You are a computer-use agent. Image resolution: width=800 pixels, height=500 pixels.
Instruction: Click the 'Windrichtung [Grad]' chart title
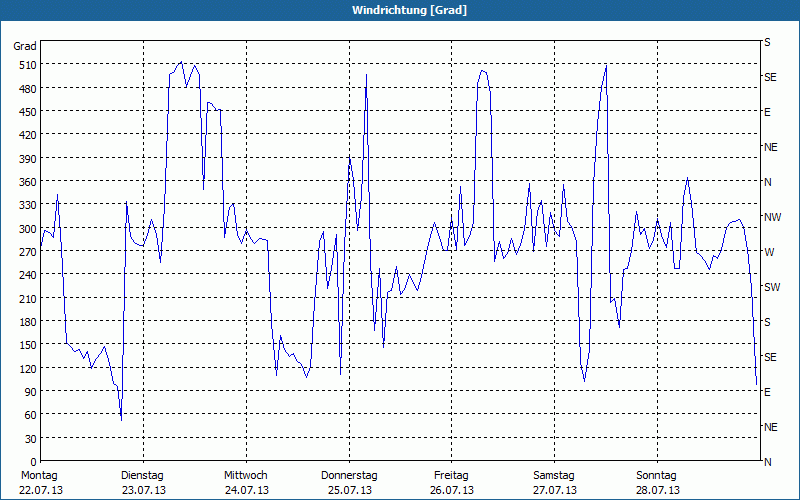pyautogui.click(x=409, y=10)
